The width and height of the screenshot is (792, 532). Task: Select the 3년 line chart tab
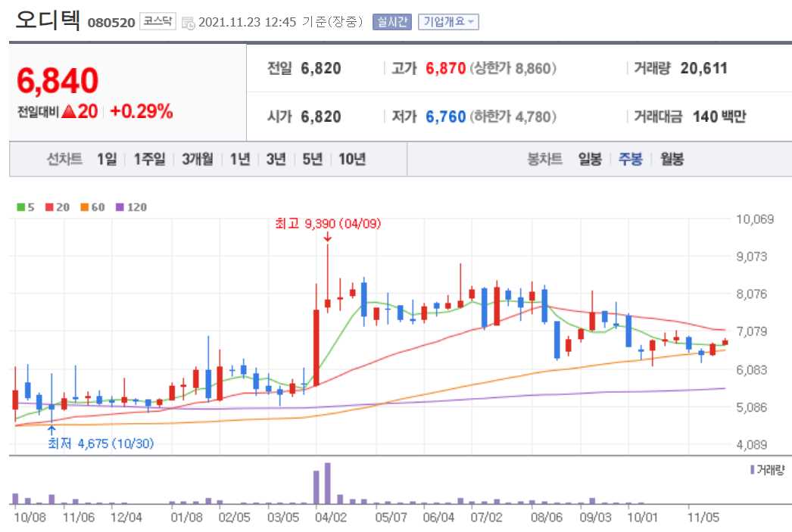coord(276,160)
